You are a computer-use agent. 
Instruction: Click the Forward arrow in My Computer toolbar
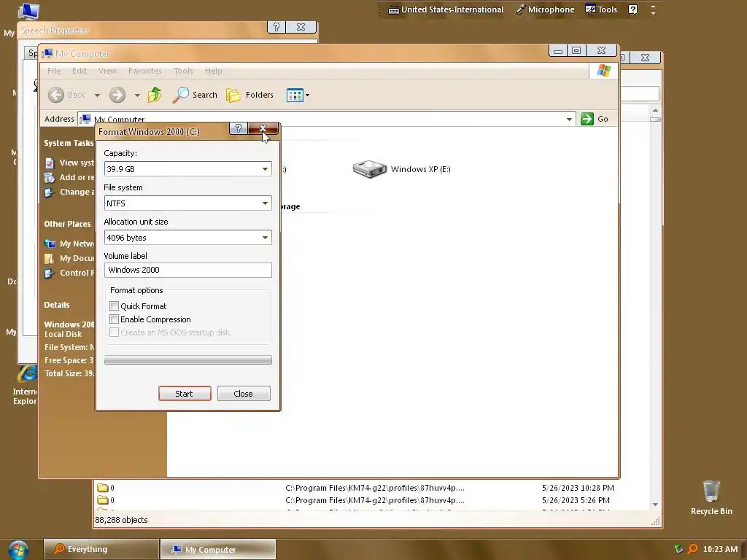pyautogui.click(x=117, y=95)
